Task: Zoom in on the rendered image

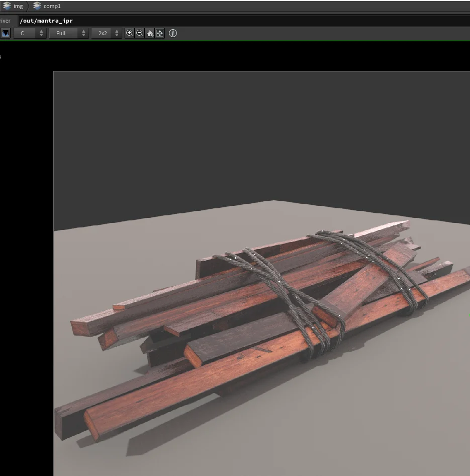Action: pyautogui.click(x=129, y=33)
